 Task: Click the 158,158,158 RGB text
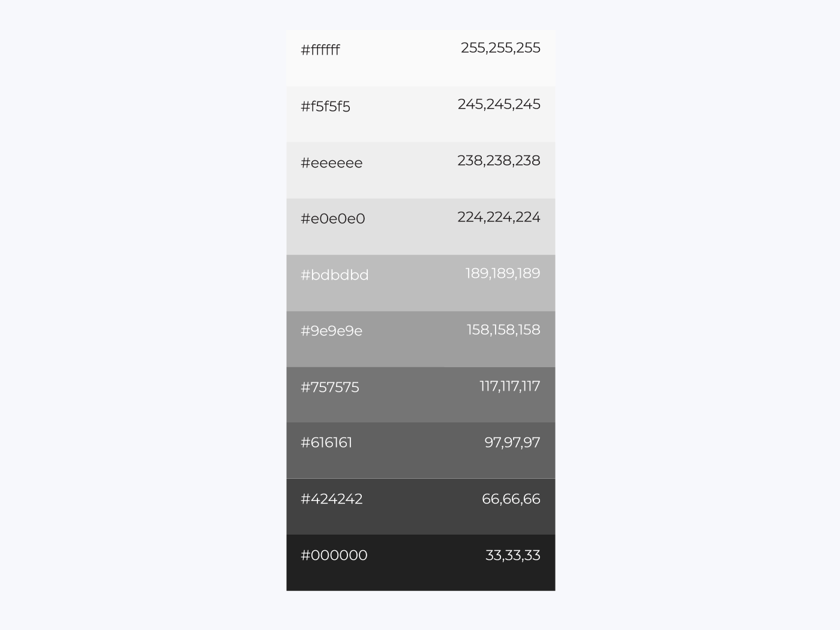503,330
